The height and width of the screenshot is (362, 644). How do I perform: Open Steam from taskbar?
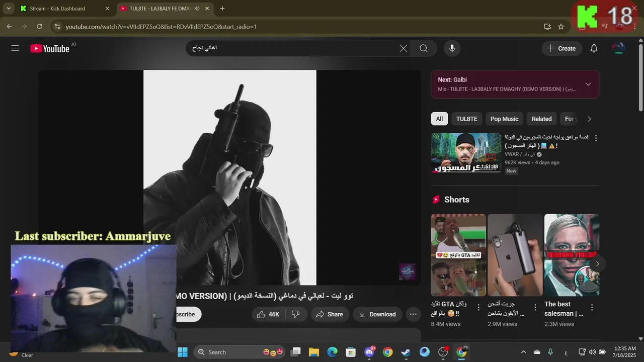click(x=406, y=352)
